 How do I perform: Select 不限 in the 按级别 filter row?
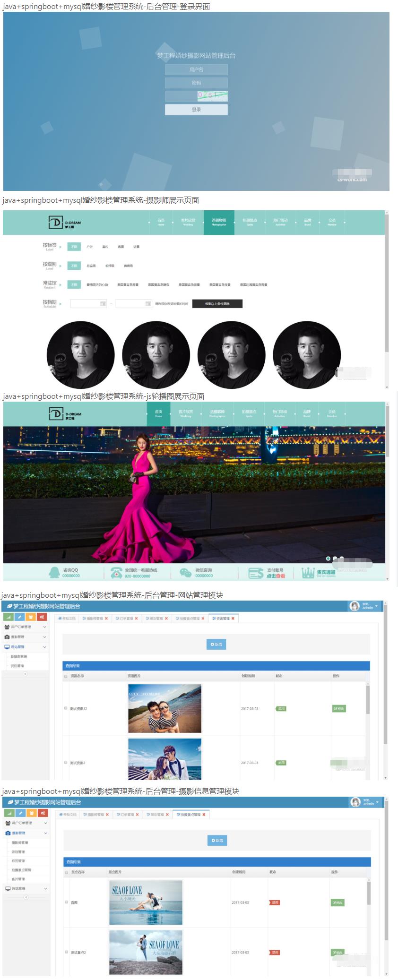point(74,266)
